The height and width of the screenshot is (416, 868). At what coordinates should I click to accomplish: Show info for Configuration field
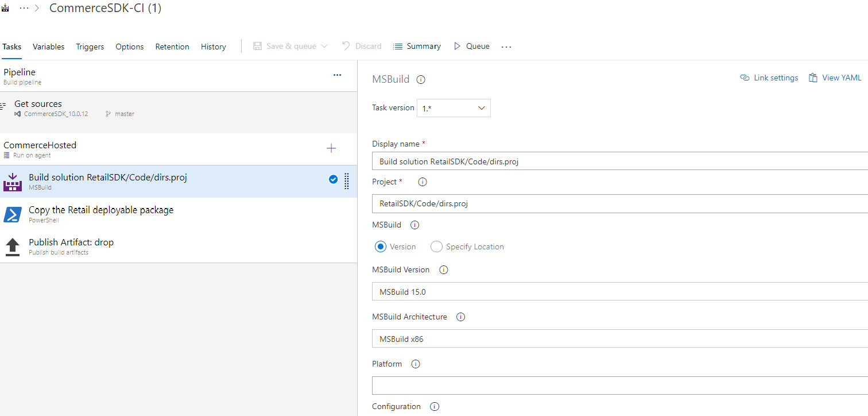coord(435,407)
